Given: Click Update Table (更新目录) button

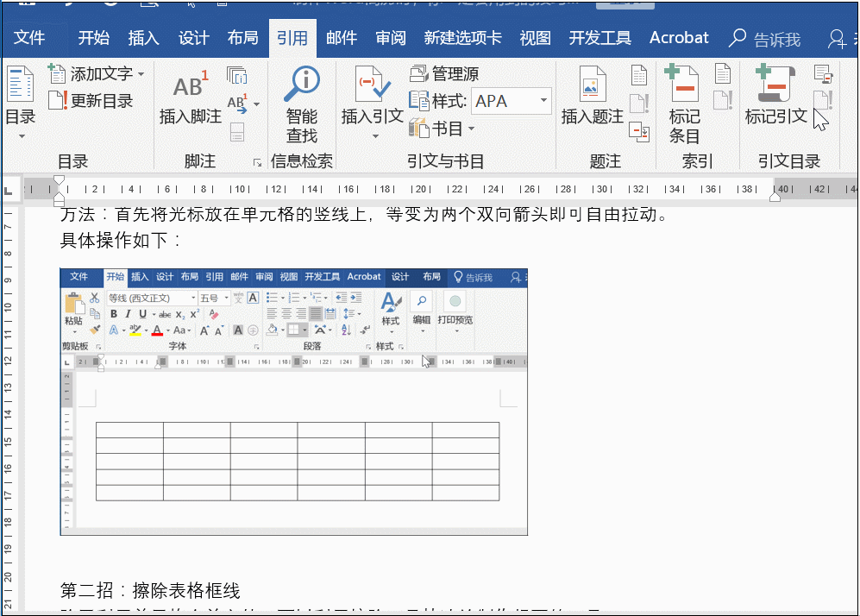Looking at the screenshot, I should pos(91,101).
